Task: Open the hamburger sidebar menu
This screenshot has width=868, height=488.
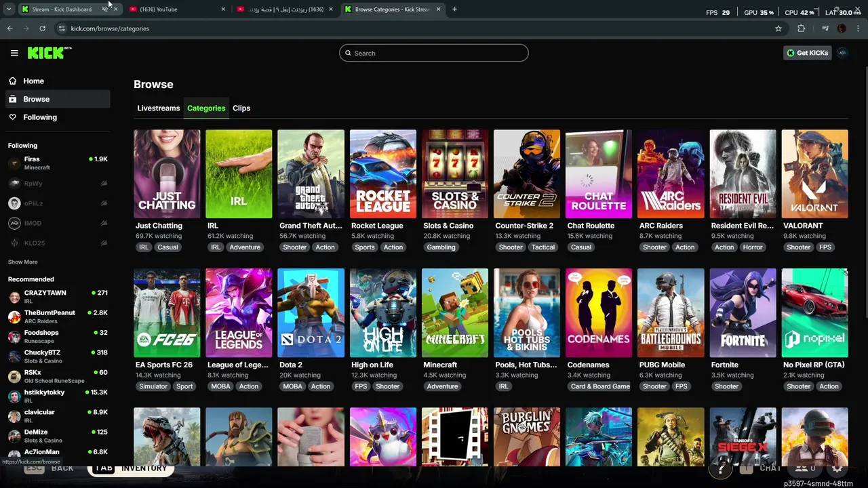Action: [14, 53]
